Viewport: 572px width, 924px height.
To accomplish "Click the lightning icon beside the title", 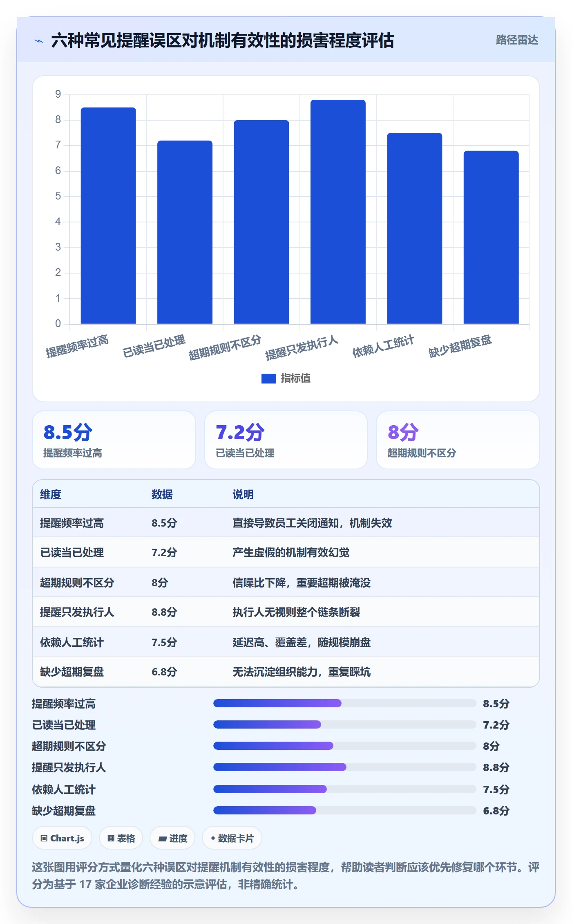I will click(x=39, y=41).
